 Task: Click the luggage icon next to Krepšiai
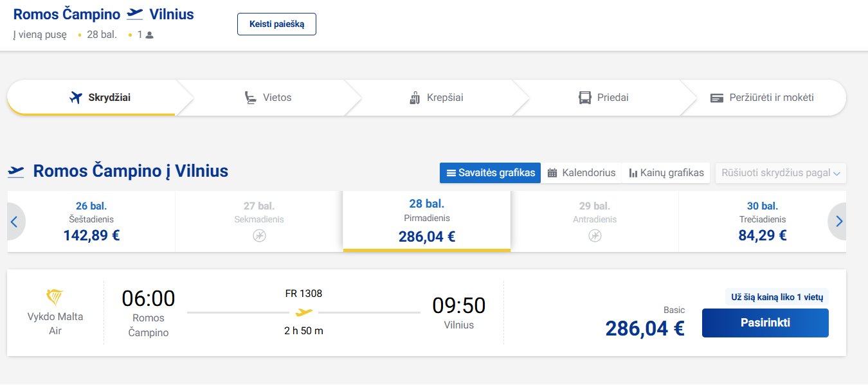point(415,98)
